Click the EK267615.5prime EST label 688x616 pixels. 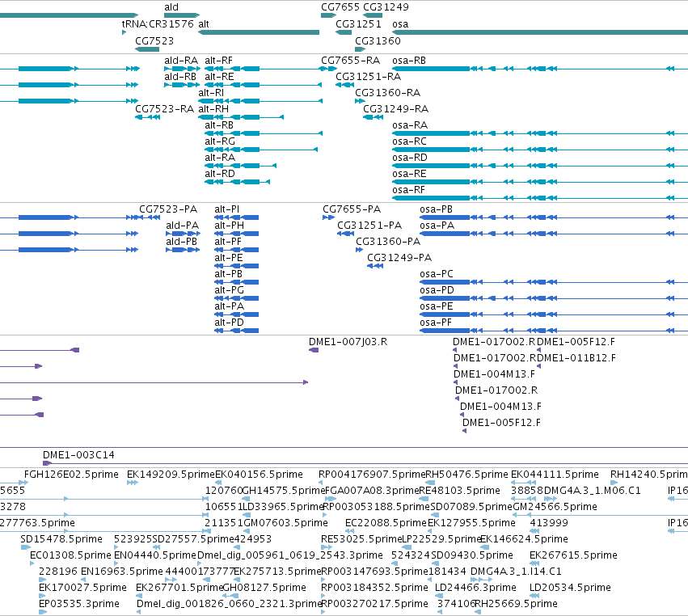(x=573, y=555)
